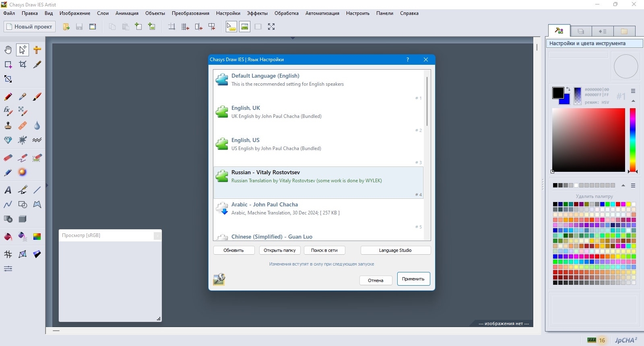Select English, UK language option

318,118
